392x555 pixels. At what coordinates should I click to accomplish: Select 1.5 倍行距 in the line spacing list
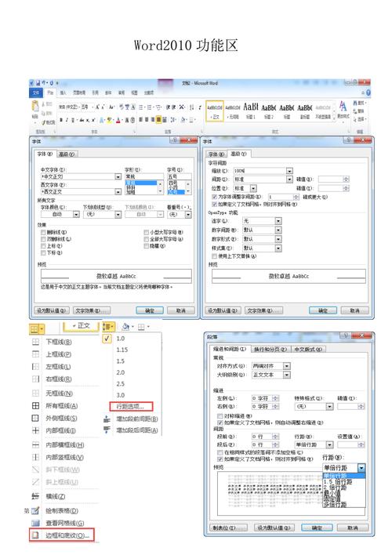(x=338, y=482)
